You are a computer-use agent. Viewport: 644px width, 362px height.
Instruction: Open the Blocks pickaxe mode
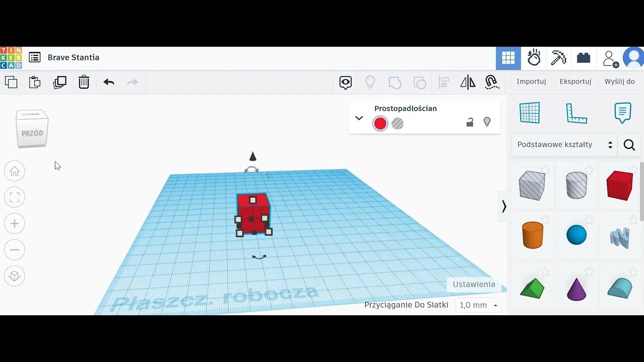pyautogui.click(x=558, y=58)
